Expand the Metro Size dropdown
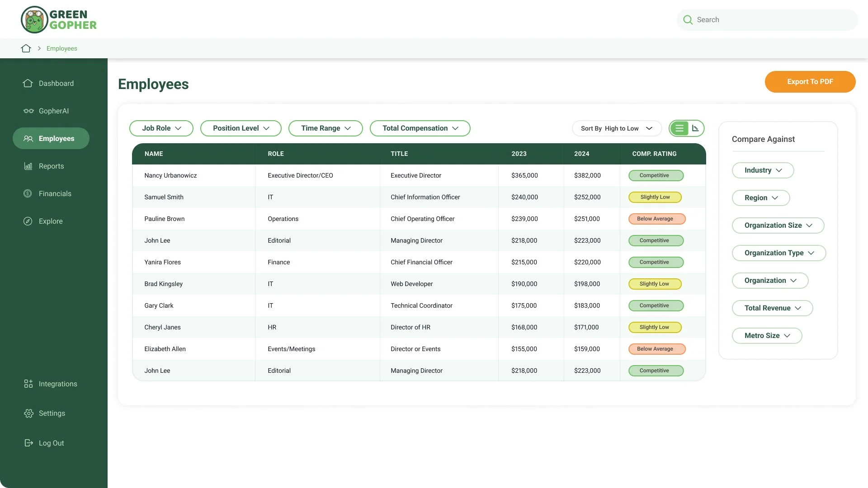This screenshot has height=488, width=868. click(x=767, y=336)
